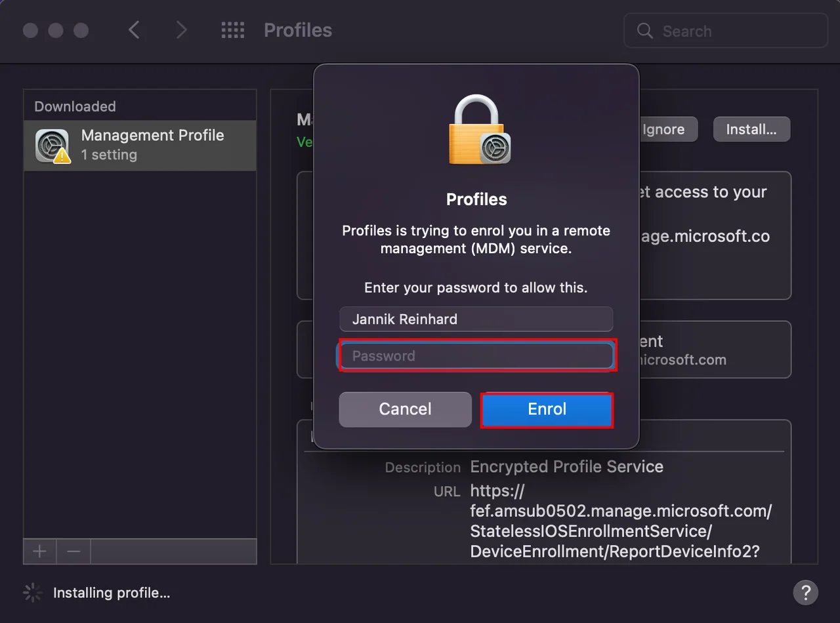The width and height of the screenshot is (840, 623).
Task: Click the Enrol button
Action: point(547,409)
